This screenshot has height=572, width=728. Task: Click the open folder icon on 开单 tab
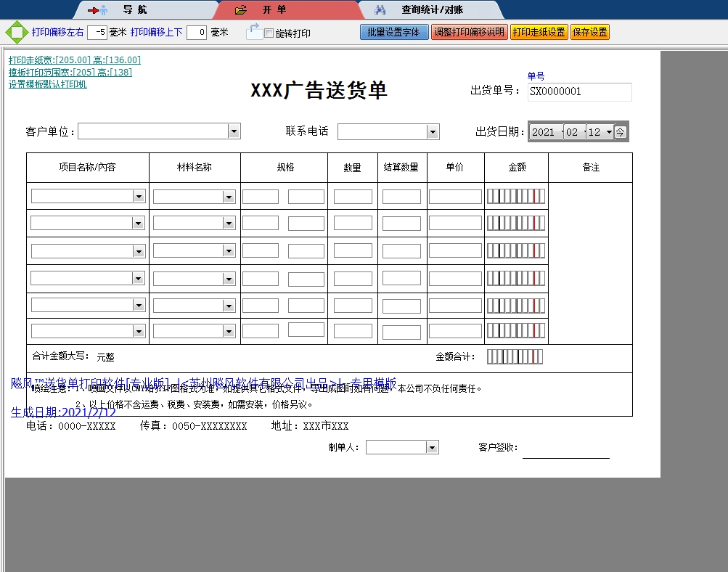click(x=240, y=9)
